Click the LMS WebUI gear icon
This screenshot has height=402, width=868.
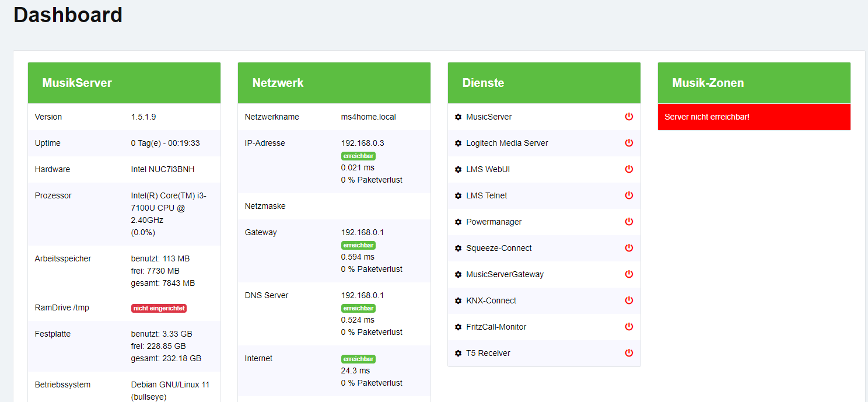pos(458,169)
